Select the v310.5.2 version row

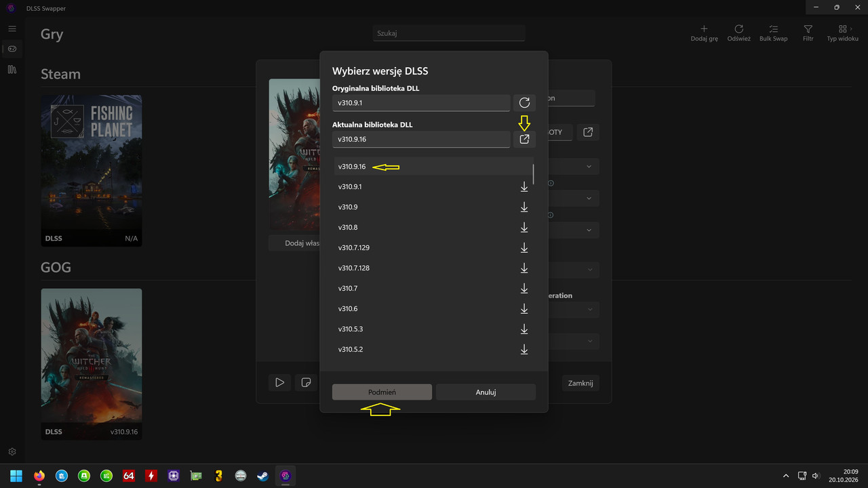434,349
